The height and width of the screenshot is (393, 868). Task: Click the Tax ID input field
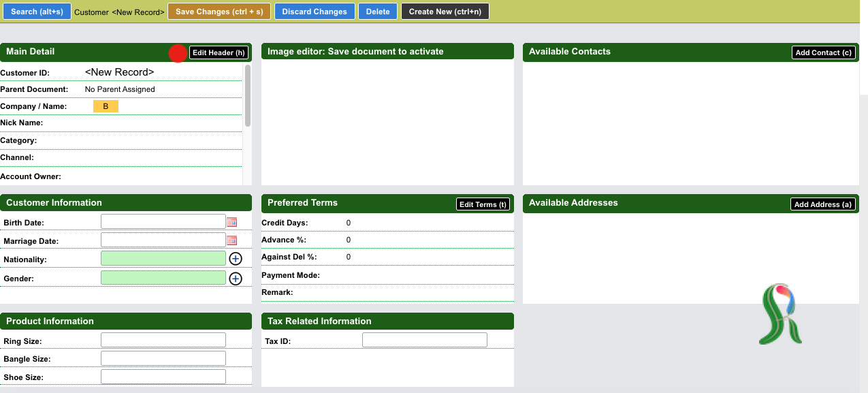425,340
